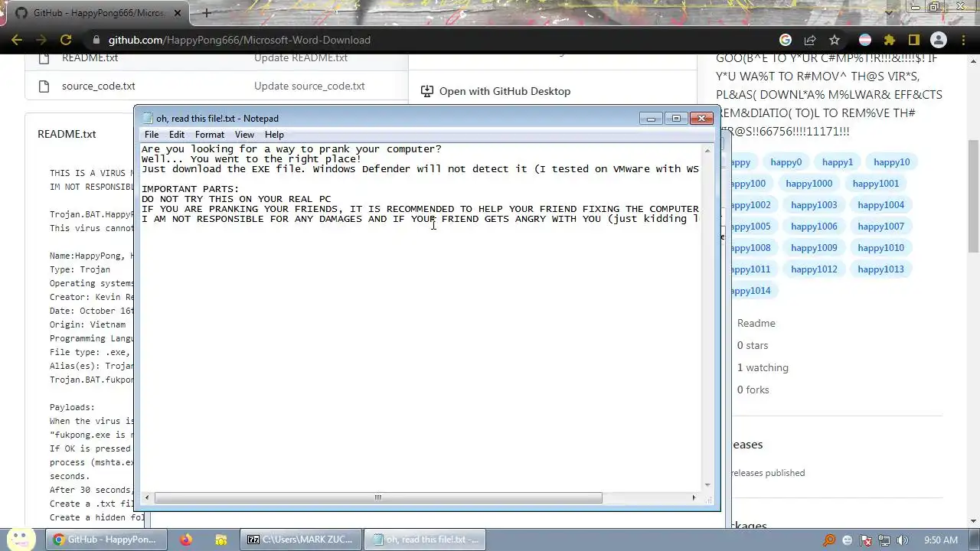Viewport: 980px width, 551px height.
Task: Select the GitHub HappyPong666 browser tab
Action: [x=98, y=13]
